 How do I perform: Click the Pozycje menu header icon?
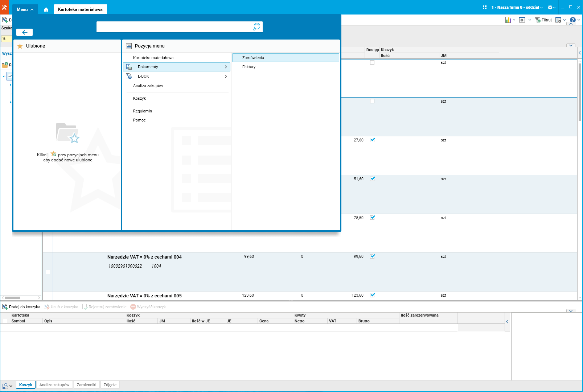pyautogui.click(x=129, y=46)
